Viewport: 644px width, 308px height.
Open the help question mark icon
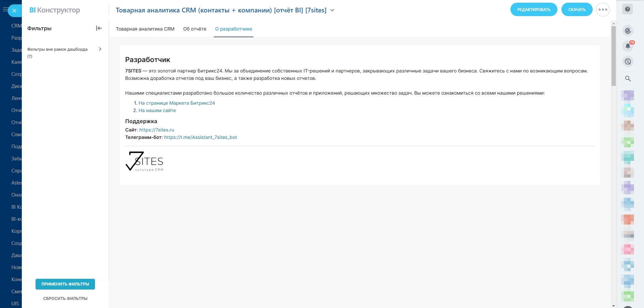(628, 9)
